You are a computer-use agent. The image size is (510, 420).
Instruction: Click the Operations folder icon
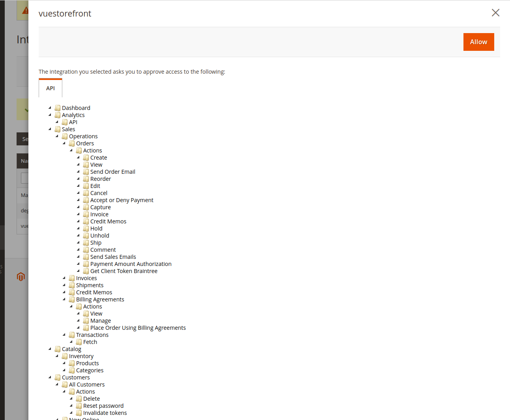pyautogui.click(x=65, y=136)
